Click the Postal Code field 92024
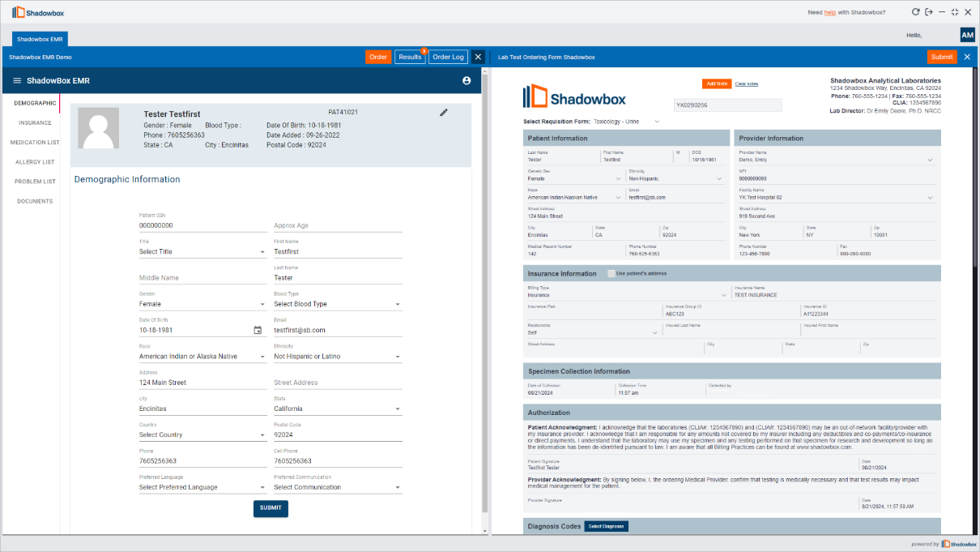This screenshot has height=552, width=980. click(x=338, y=435)
